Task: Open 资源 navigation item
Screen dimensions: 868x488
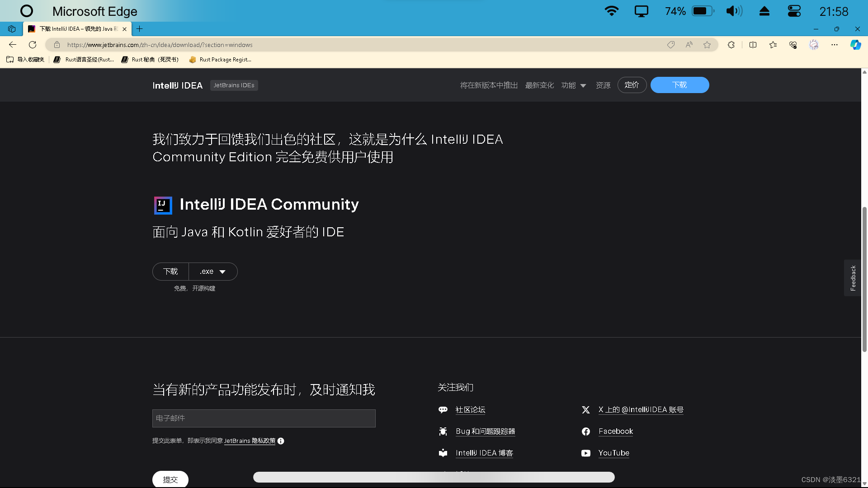Action: pyautogui.click(x=603, y=85)
